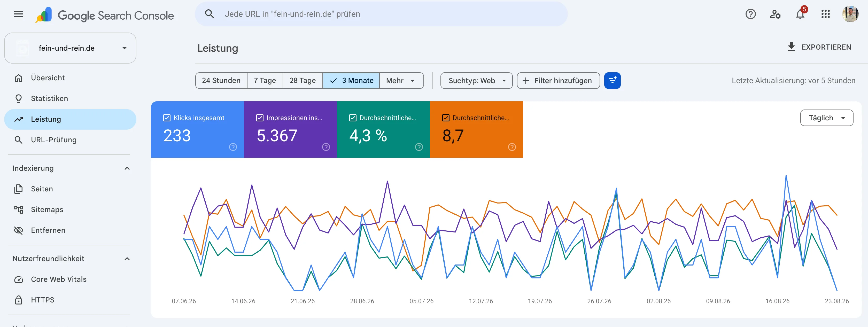Click the 07.06.26 date on chart axis
The height and width of the screenshot is (327, 868).
tap(184, 301)
